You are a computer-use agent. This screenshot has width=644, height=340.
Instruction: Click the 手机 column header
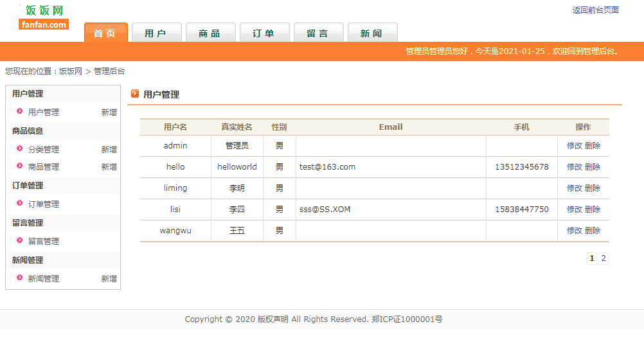pos(522,127)
